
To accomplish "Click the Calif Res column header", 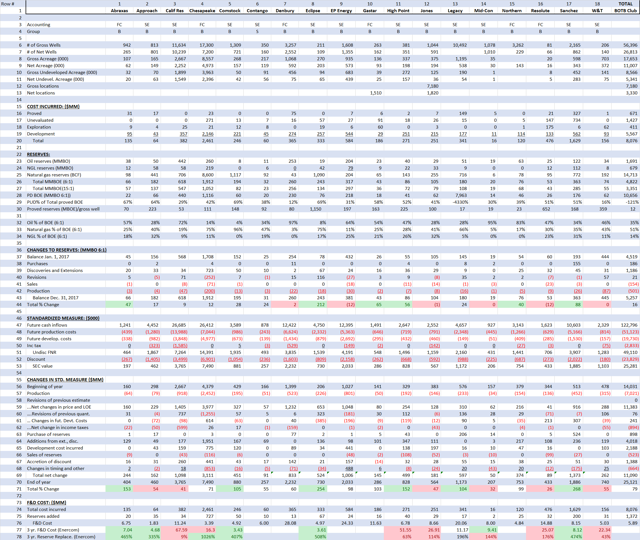I will pos(175,11).
